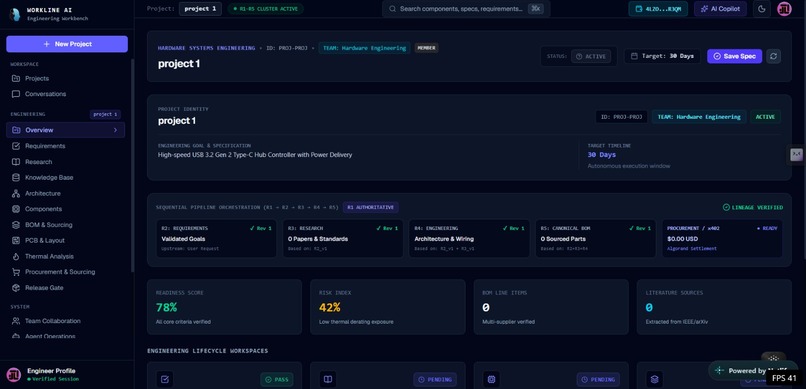Click the Algorand Settlement link

tap(692, 249)
